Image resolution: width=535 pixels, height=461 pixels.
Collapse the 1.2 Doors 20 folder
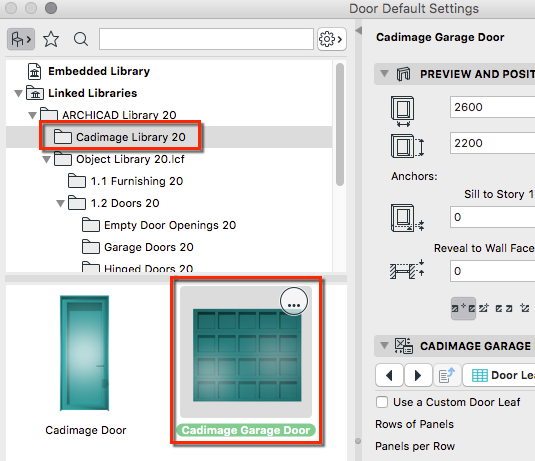click(60, 203)
